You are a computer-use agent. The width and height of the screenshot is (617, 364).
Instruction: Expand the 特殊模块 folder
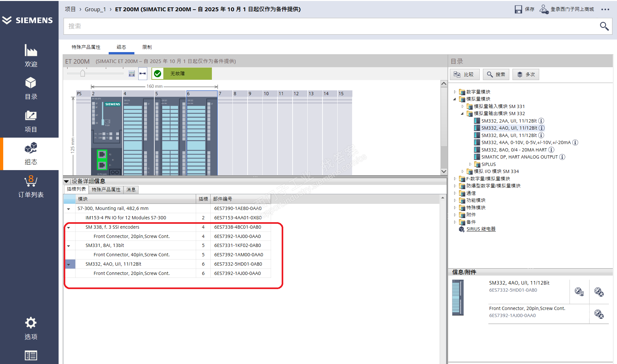[455, 208]
